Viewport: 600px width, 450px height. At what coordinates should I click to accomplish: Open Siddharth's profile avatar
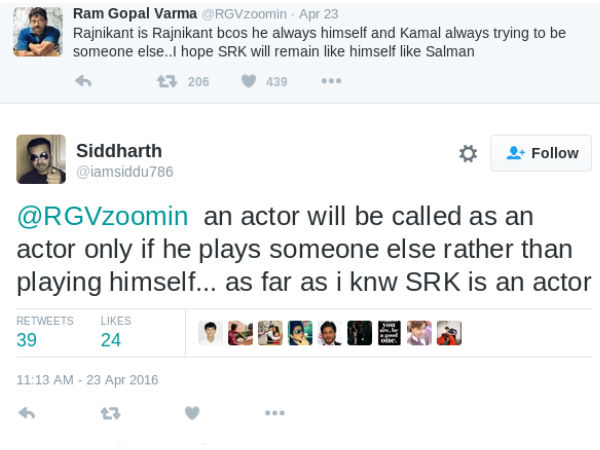(41, 159)
